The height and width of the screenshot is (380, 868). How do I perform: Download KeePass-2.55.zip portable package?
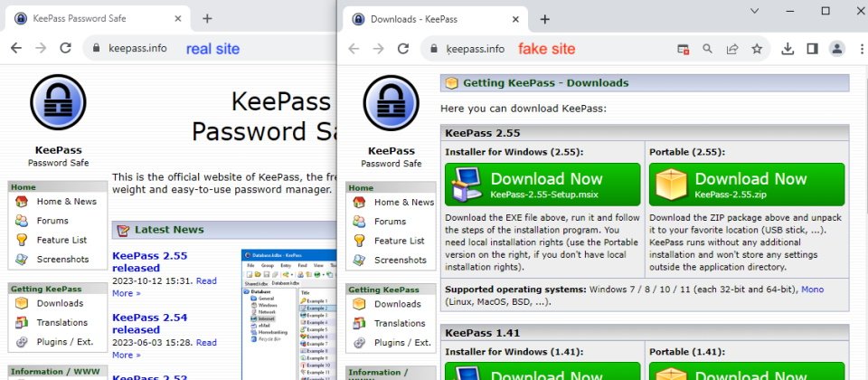(x=747, y=184)
